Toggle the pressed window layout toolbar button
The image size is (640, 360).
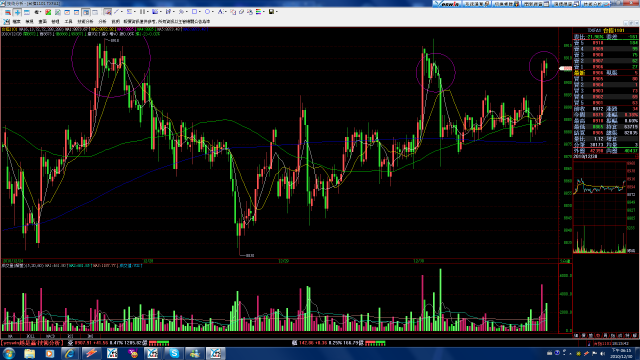click(x=86, y=12)
